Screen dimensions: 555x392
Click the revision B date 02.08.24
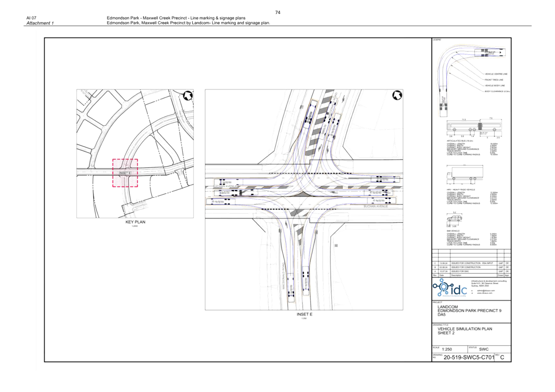(x=443, y=267)
